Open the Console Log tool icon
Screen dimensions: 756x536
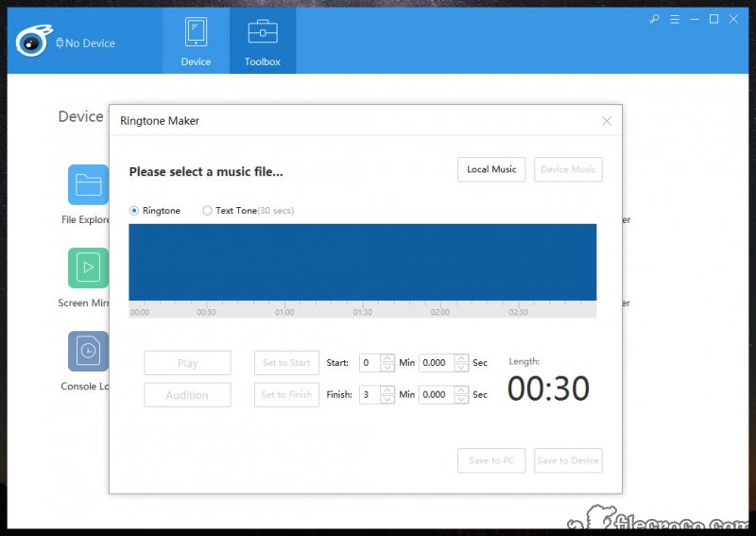(88, 352)
